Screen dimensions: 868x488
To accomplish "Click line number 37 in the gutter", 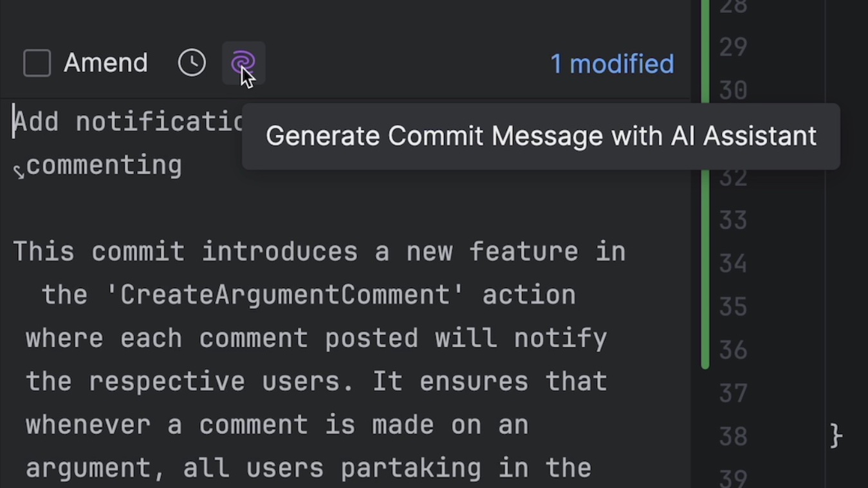I will coord(733,393).
